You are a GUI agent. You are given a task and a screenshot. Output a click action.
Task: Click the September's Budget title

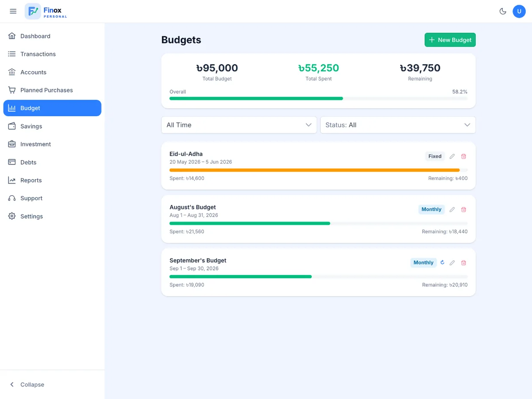198,260
